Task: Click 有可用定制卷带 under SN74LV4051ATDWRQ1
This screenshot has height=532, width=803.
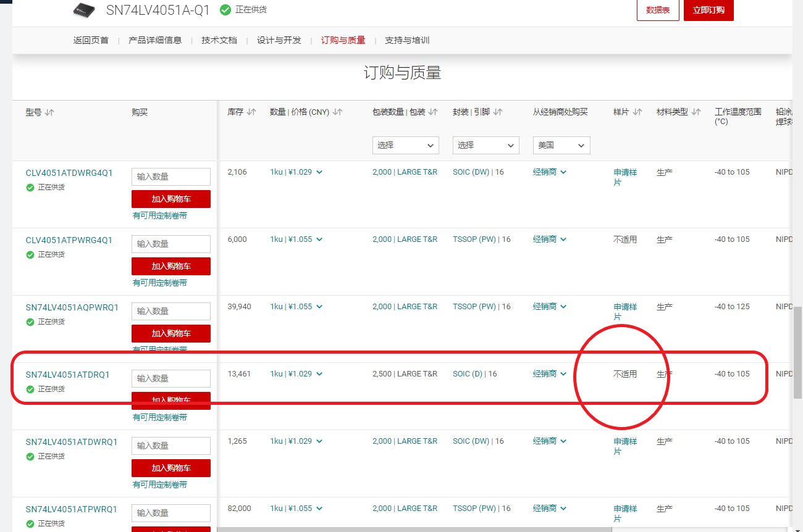Action: pyautogui.click(x=160, y=485)
